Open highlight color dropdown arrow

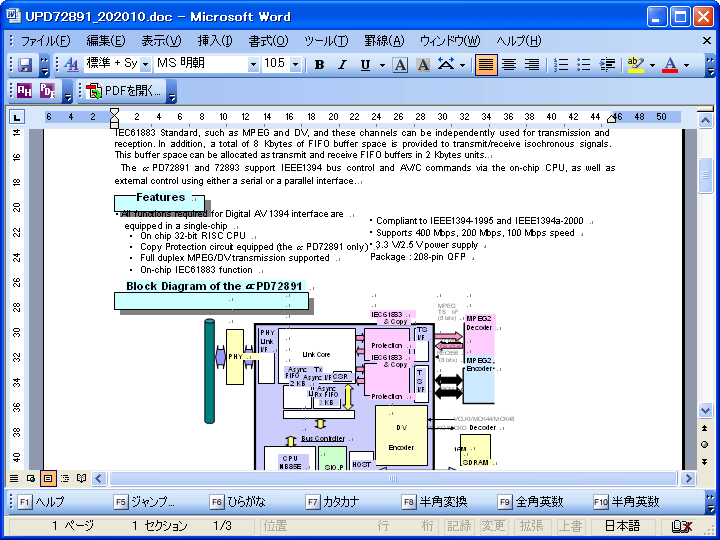652,65
